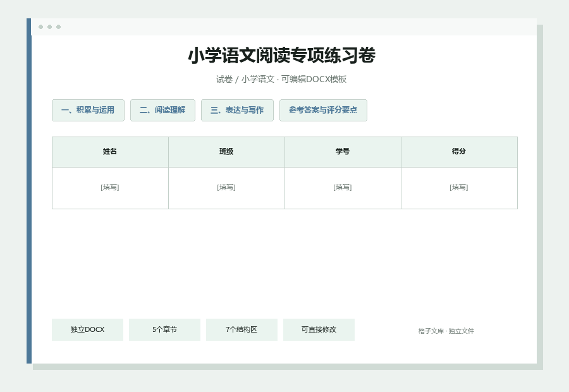Open the 参考答案与评分要点 tab

[323, 111]
